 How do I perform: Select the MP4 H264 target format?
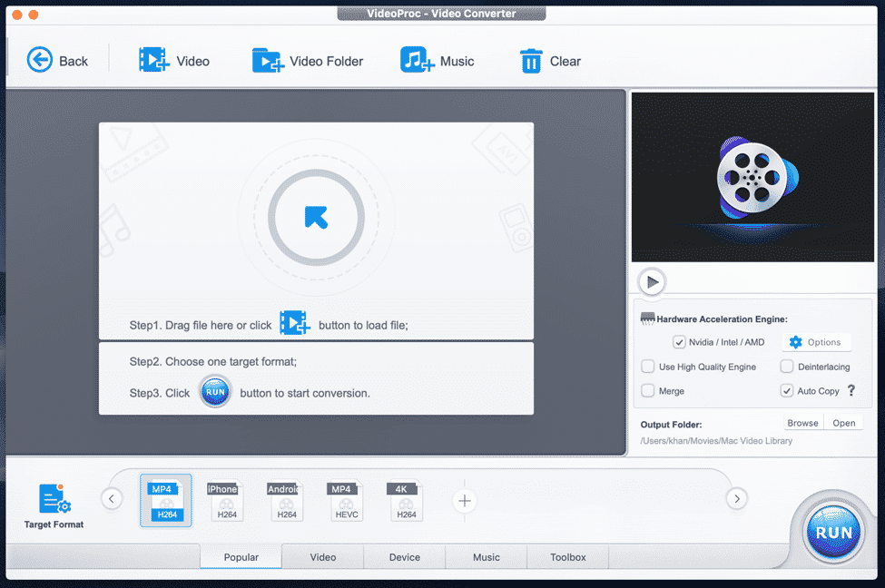(165, 500)
